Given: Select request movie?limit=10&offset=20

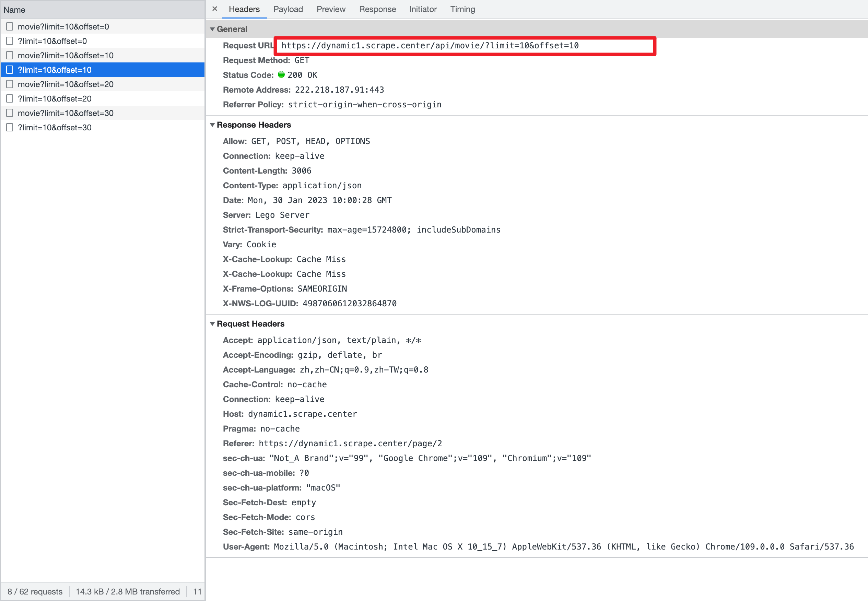Looking at the screenshot, I should (x=103, y=84).
